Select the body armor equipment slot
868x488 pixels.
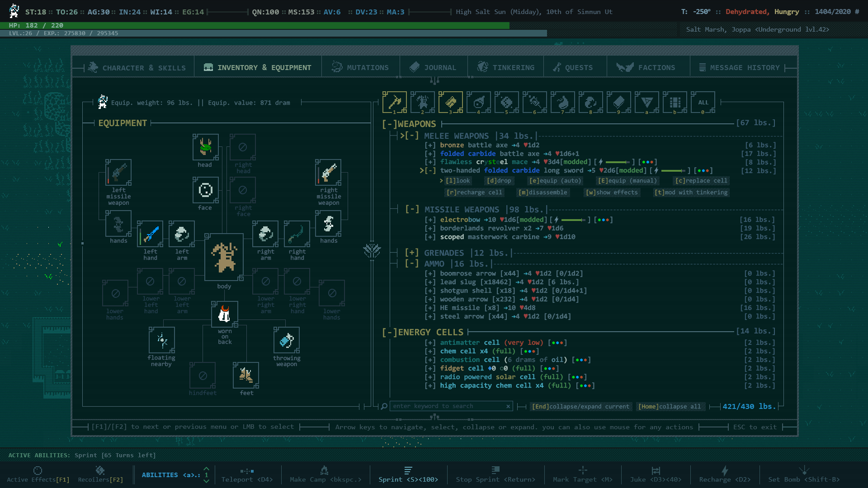[224, 258]
